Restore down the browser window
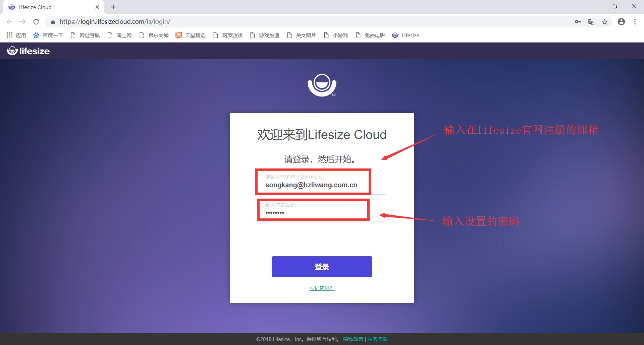The width and height of the screenshot is (644, 345). point(615,6)
